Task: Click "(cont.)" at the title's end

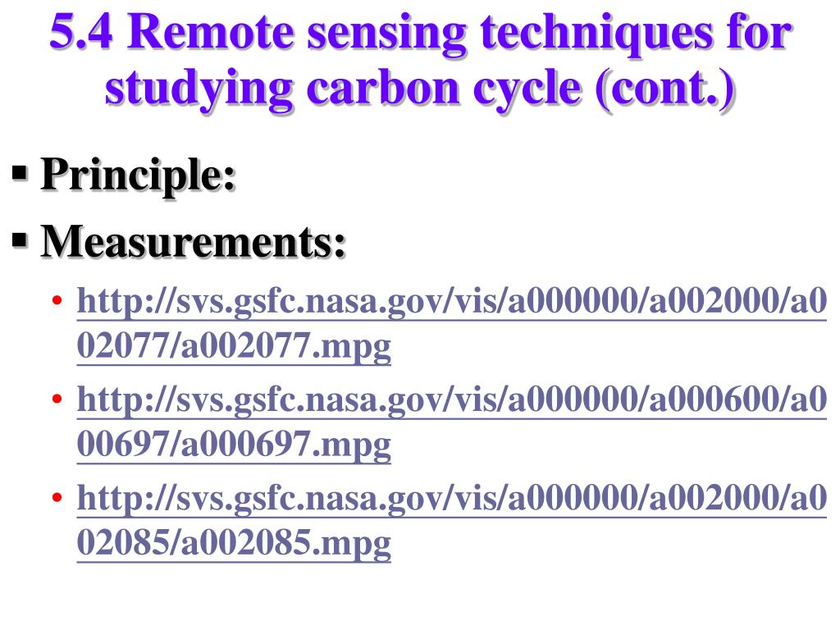Action: tap(664, 89)
